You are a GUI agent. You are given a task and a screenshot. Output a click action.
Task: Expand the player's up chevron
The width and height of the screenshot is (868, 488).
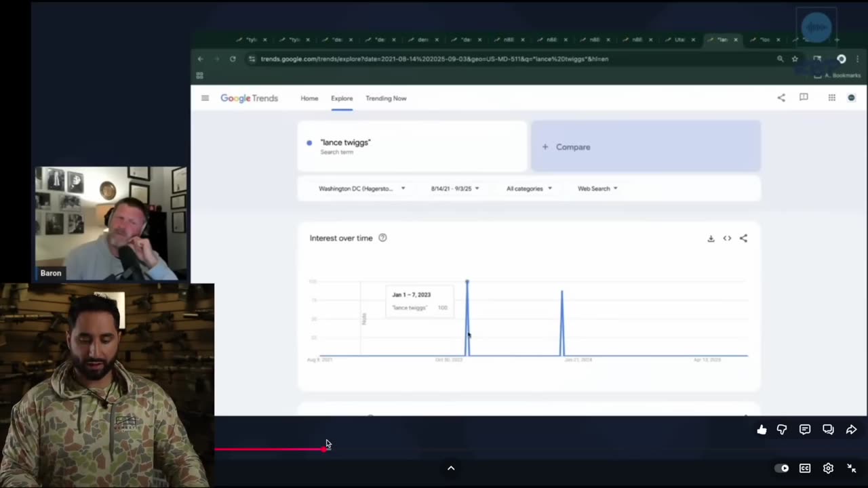(x=451, y=468)
